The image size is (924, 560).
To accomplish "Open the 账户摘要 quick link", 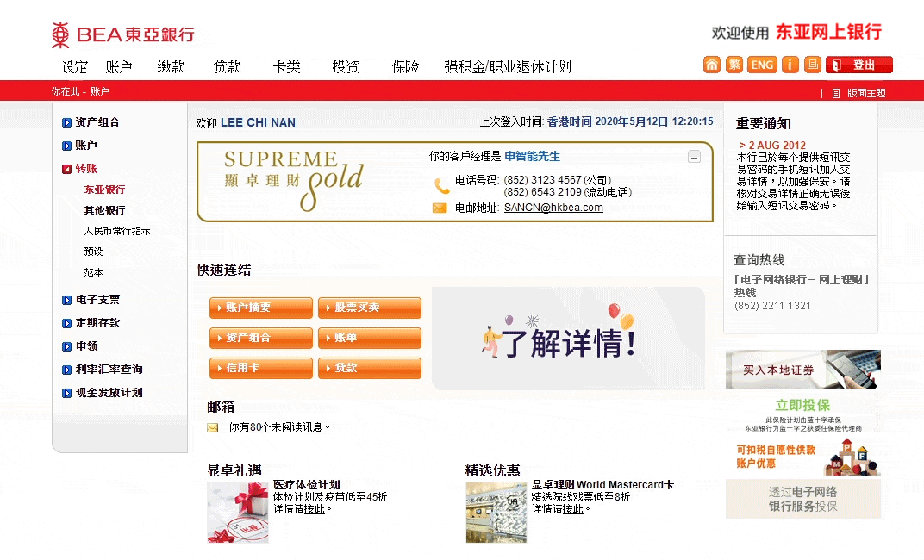I will (x=261, y=308).
